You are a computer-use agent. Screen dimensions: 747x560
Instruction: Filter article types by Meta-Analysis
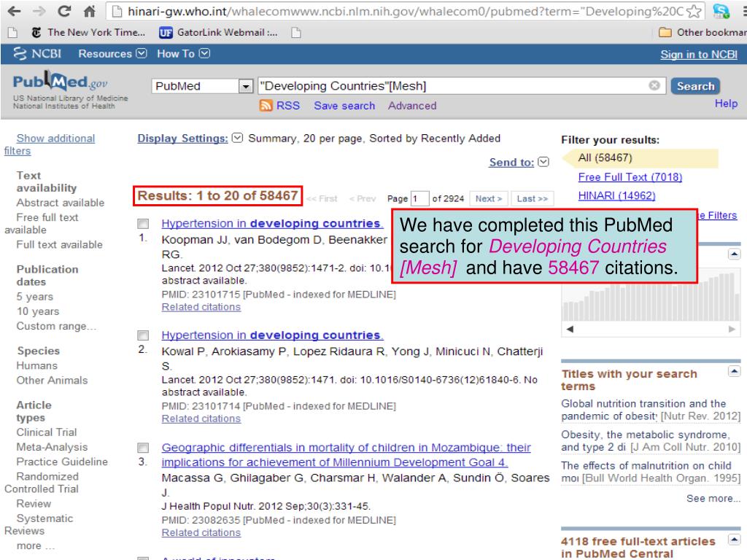52,447
